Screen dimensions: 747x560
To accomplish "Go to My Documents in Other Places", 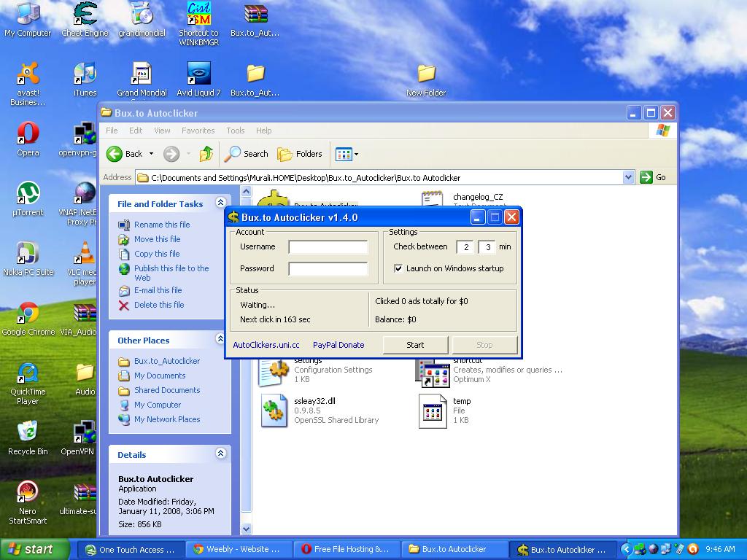I will tap(160, 376).
